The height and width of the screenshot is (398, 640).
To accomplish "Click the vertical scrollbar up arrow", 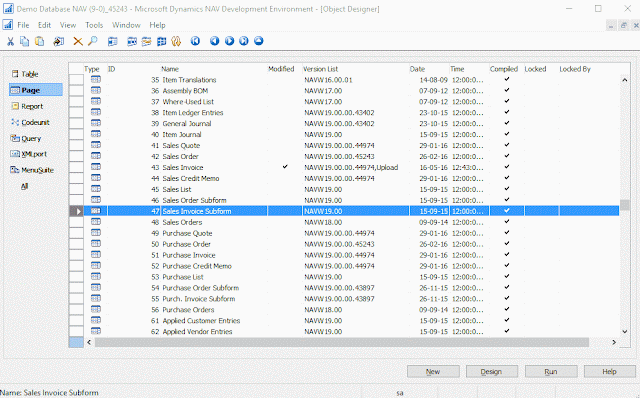I will [x=624, y=80].
